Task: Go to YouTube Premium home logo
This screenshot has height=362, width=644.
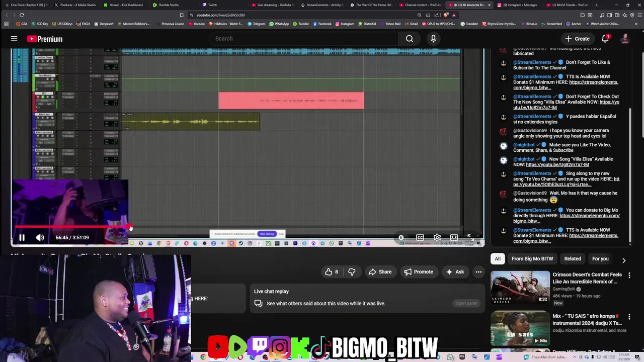Action: click(x=45, y=39)
